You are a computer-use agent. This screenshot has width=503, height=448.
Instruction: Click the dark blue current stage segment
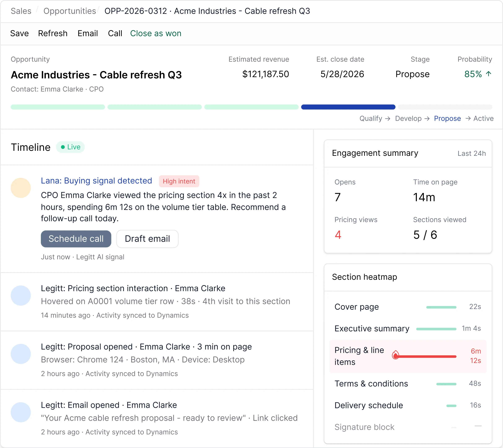coord(348,107)
